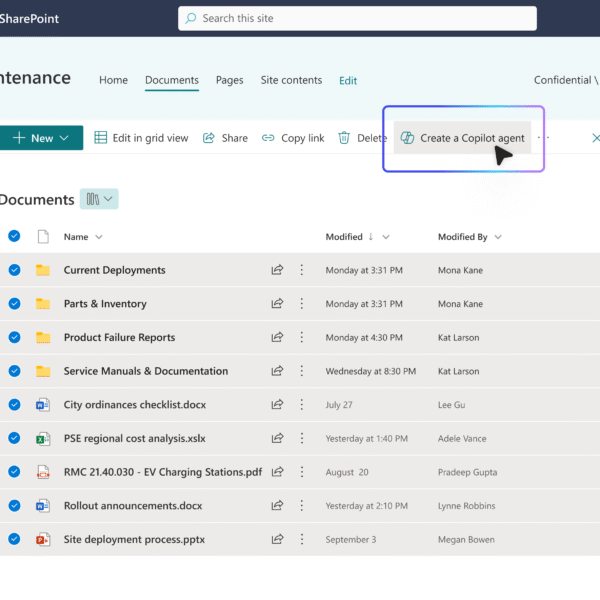The width and height of the screenshot is (600, 600).
Task: Click the PowerPoint icon of Site deployment process
Action: point(43,539)
